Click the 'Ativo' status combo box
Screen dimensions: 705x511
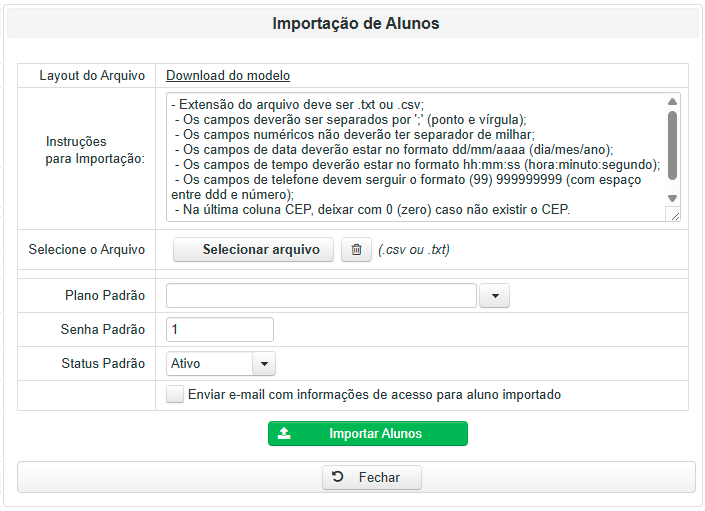[x=209, y=364]
